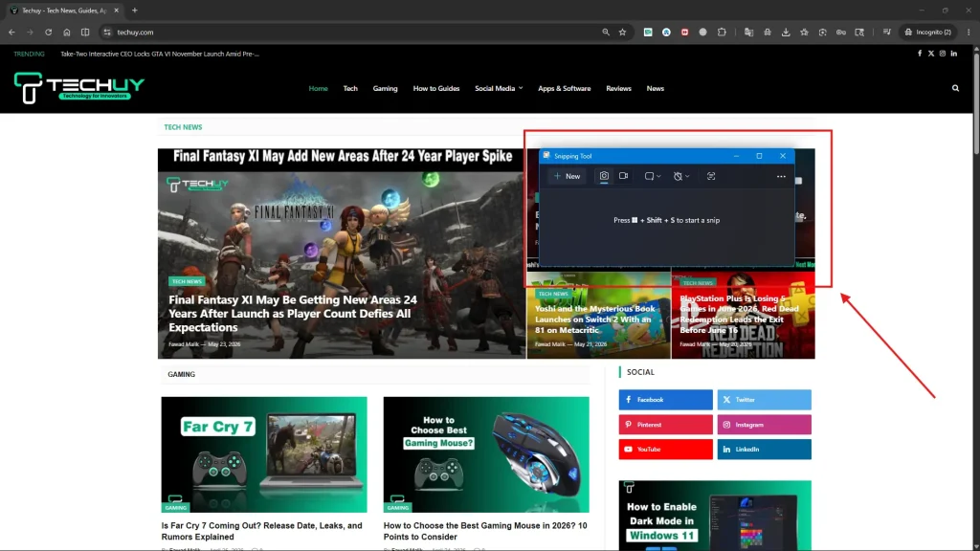Open Techuy Instagram icon in top bar
The height and width of the screenshot is (551, 980).
coord(943,54)
